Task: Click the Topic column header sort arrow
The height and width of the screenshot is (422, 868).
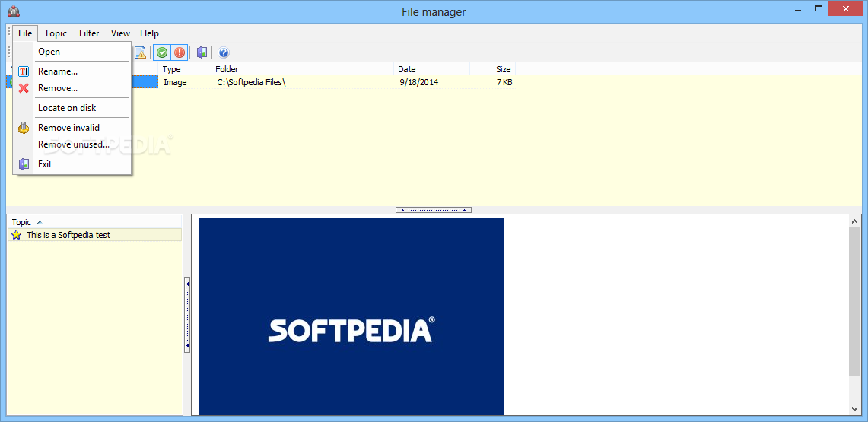Action: pos(40,222)
